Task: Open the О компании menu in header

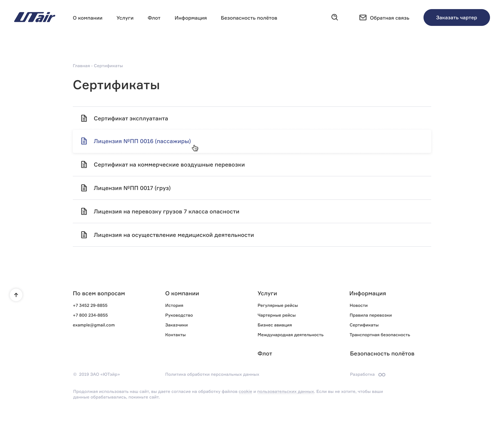Action: click(87, 18)
